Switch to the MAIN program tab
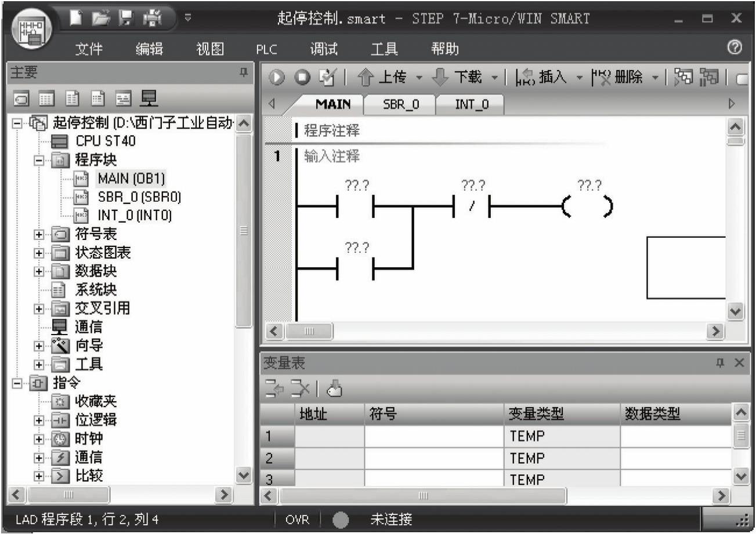Image resolution: width=756 pixels, height=534 pixels. 332,104
